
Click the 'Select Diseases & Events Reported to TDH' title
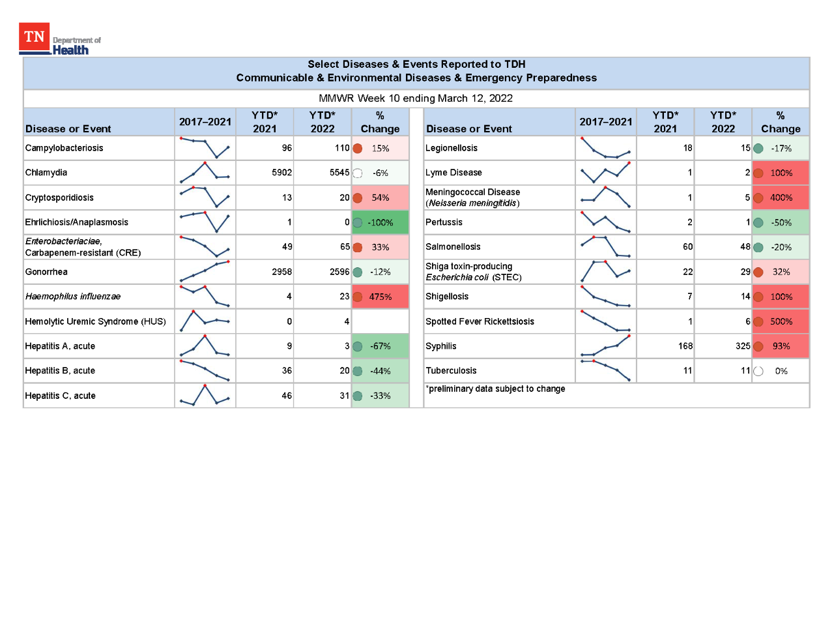point(416,64)
